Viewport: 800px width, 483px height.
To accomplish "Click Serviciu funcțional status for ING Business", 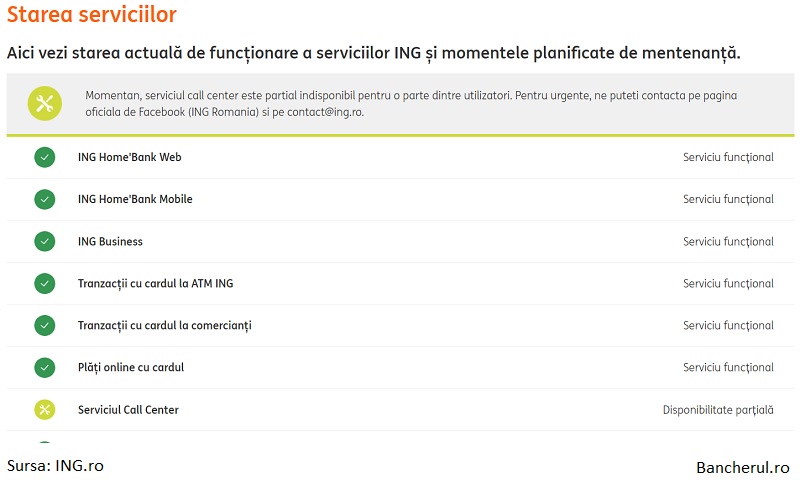I will [x=728, y=242].
